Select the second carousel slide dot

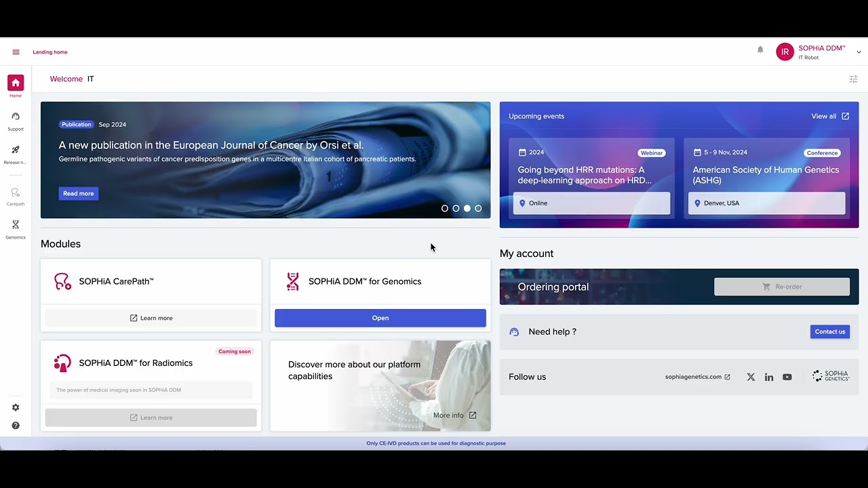tap(456, 209)
